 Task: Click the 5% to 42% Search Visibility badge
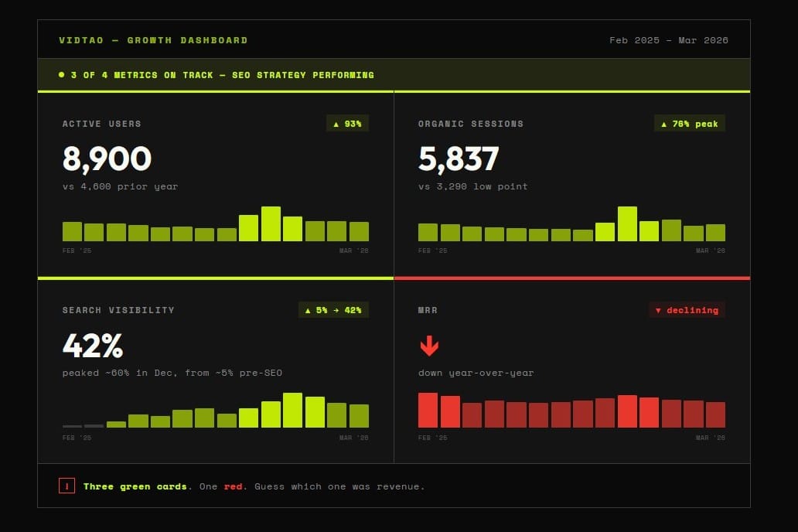click(333, 310)
